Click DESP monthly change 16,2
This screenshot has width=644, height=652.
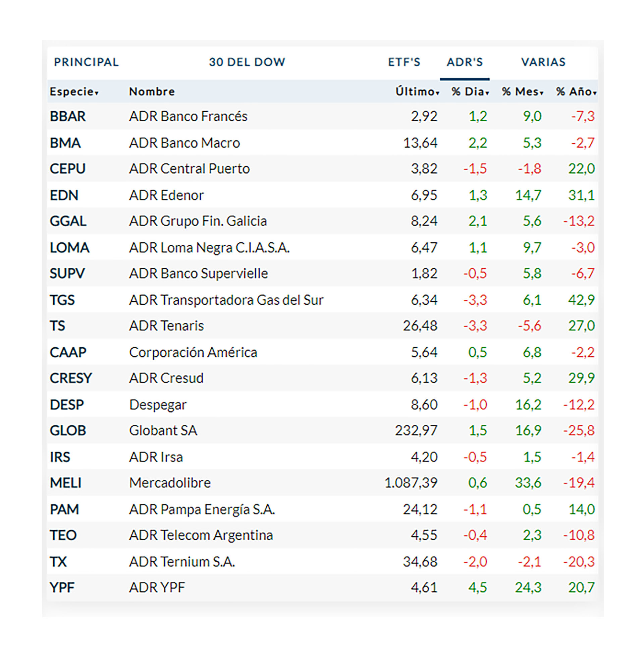pos(528,405)
